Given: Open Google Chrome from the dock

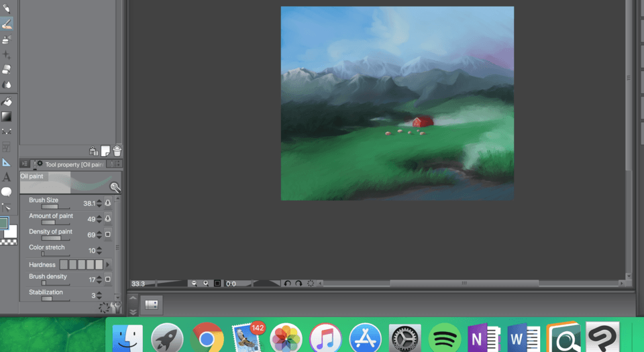Looking at the screenshot, I should pyautogui.click(x=207, y=339).
